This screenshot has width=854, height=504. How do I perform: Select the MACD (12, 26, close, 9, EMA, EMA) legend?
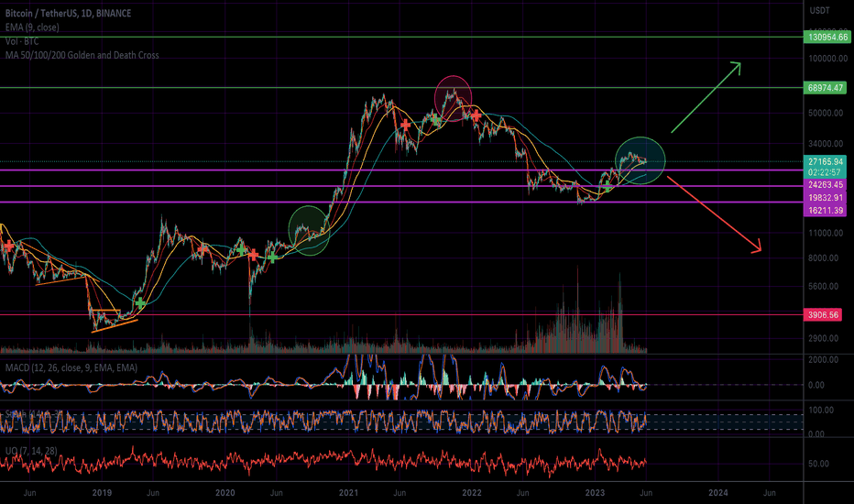pos(71,367)
